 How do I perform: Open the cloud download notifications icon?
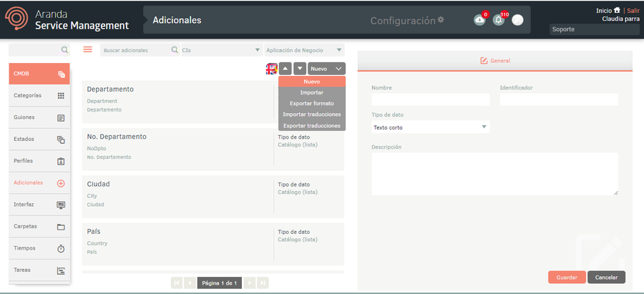479,20
